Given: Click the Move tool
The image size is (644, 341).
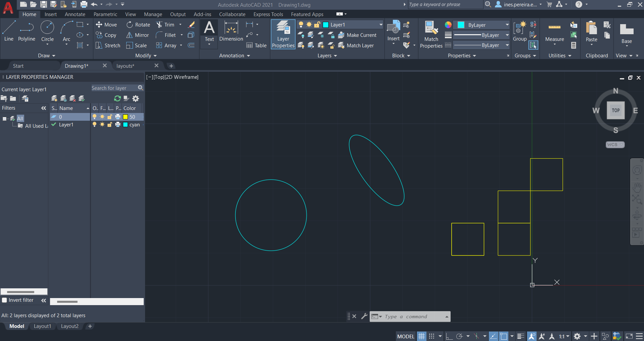Looking at the screenshot, I should 106,25.
